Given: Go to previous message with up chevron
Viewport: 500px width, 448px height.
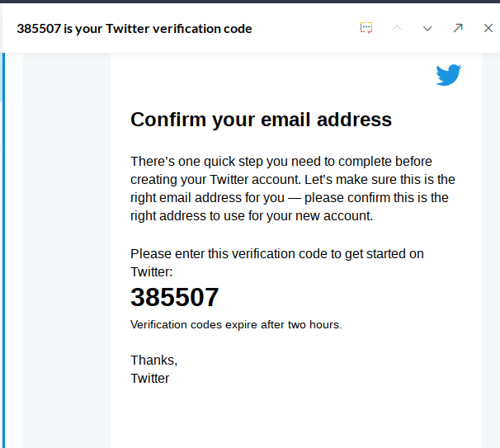Looking at the screenshot, I should point(397,28).
